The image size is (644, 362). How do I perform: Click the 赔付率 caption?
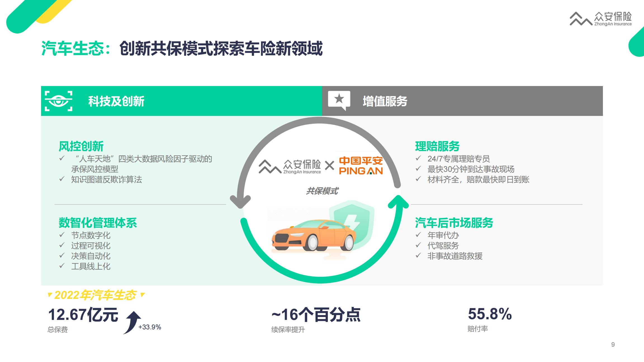(x=478, y=329)
